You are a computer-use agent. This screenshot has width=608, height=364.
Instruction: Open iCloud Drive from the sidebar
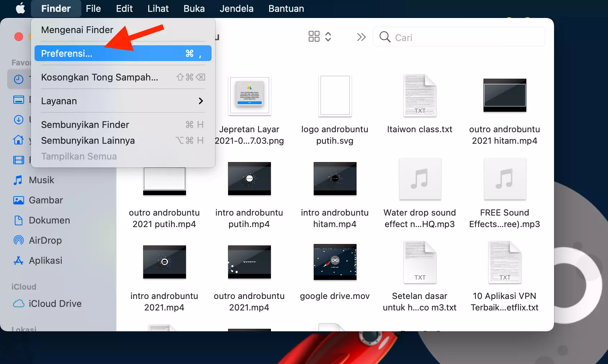(55, 304)
